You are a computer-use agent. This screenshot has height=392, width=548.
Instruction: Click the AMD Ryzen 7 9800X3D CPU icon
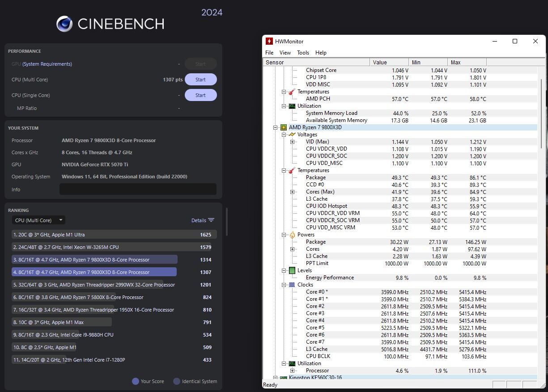pyautogui.click(x=284, y=127)
